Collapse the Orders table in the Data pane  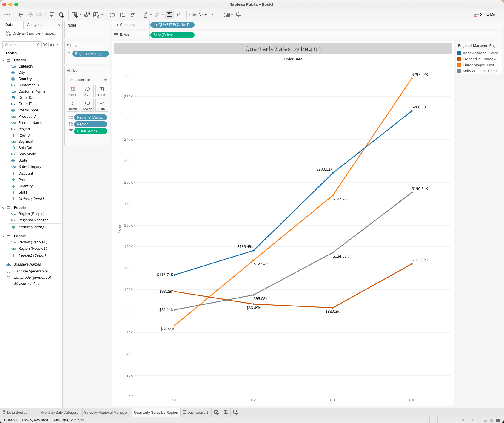coord(3,60)
